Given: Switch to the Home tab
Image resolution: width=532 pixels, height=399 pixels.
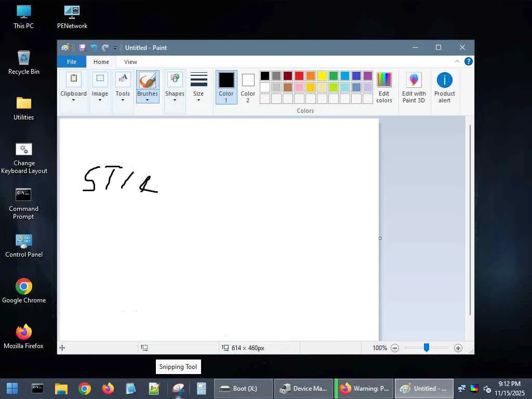Looking at the screenshot, I should [x=101, y=62].
